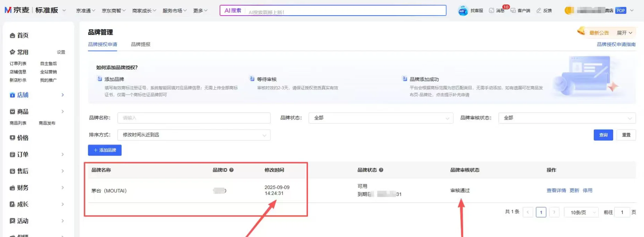Click the 查询 search button
The image size is (644, 237).
[603, 135]
